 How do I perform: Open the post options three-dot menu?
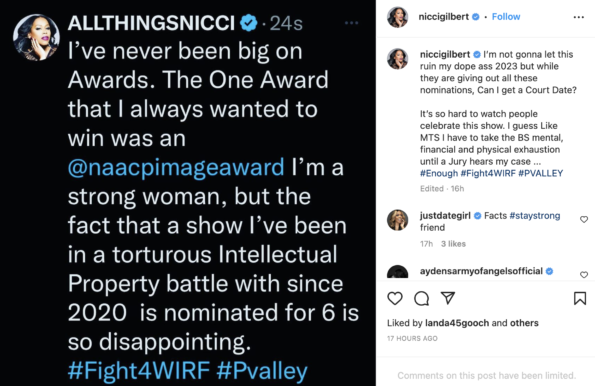(x=579, y=17)
